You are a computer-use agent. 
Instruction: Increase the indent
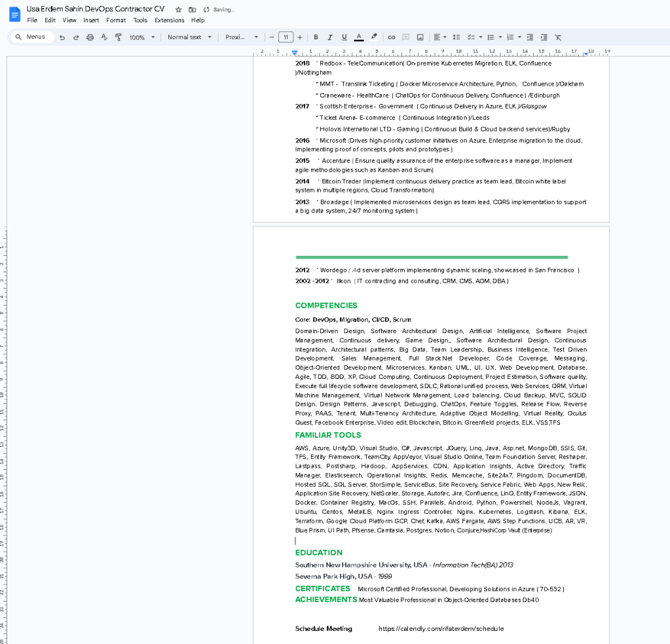[544, 37]
